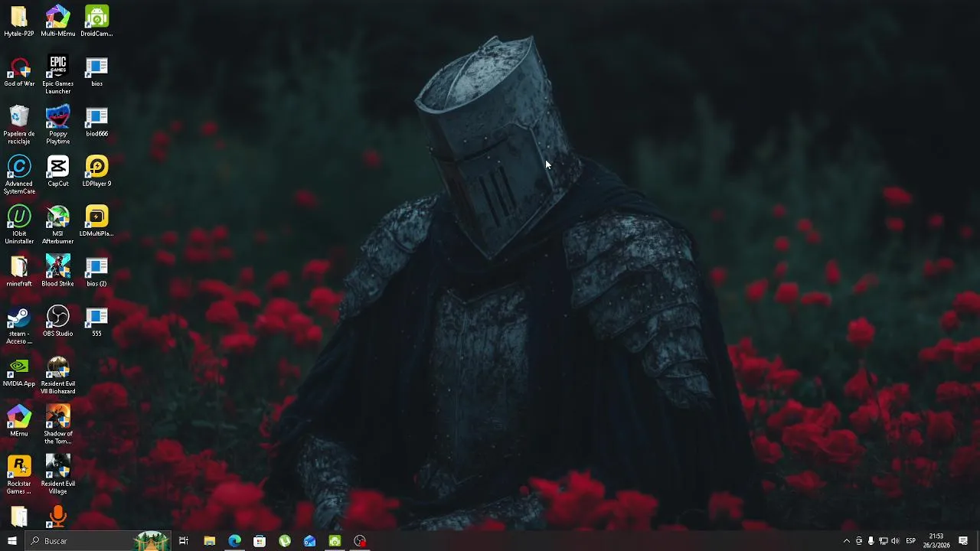Click the microphone tray icon
Image resolution: width=980 pixels, height=551 pixels.
point(871,541)
